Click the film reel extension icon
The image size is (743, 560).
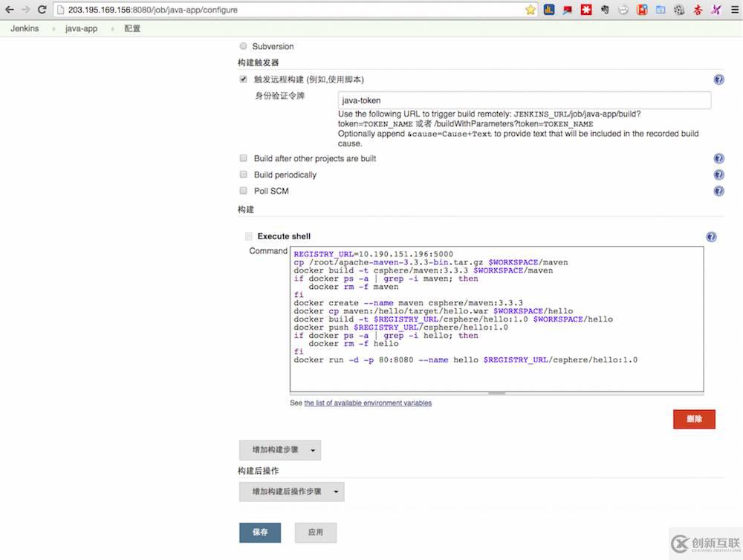tap(679, 10)
